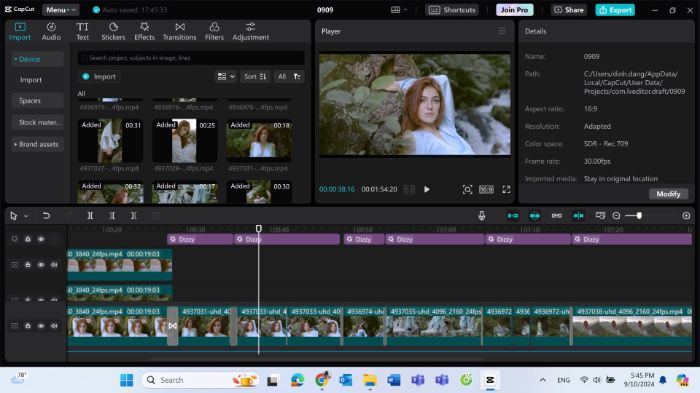Screen dimensions: 700x393
Task: Open the Stickers tab
Action: (113, 32)
